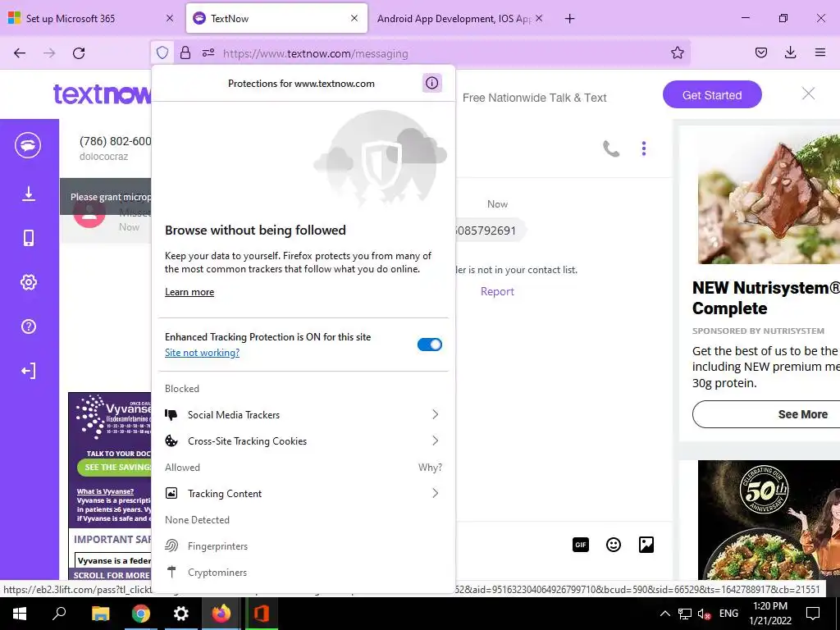Open the Firefox downloads icon
The width and height of the screenshot is (840, 630).
[x=790, y=52]
